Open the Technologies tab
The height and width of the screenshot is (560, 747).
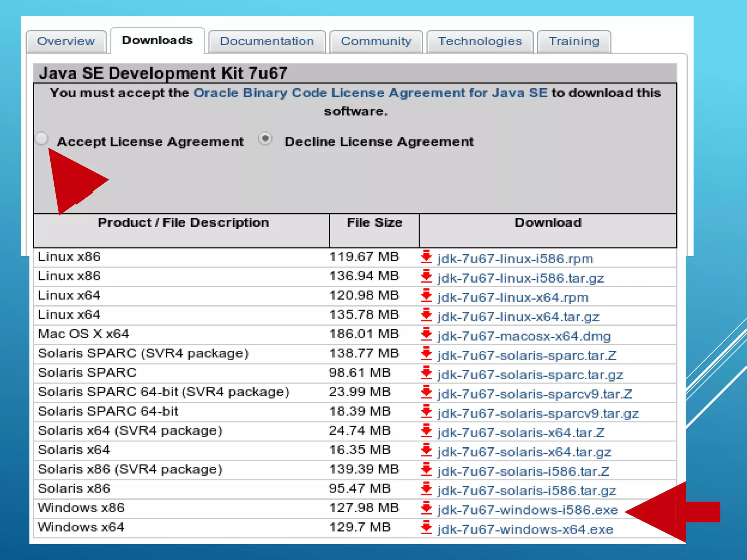click(480, 41)
